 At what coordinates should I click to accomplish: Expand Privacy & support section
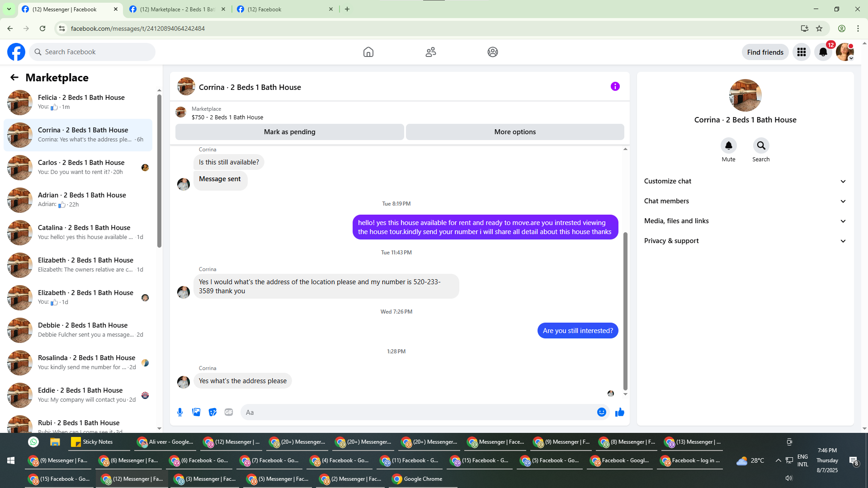[745, 241]
